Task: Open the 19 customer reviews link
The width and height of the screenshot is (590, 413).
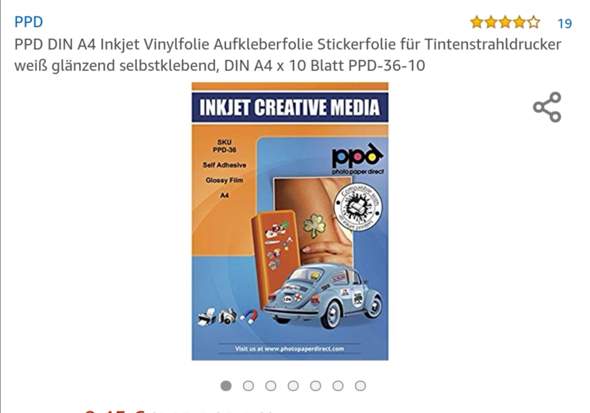Action: click(564, 24)
